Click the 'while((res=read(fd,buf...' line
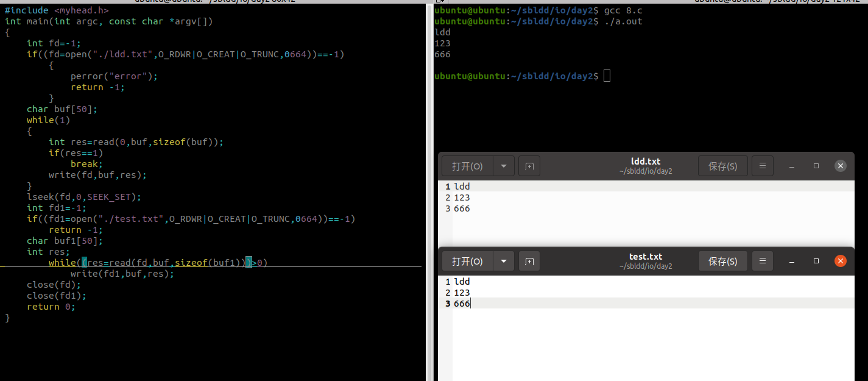 click(158, 263)
